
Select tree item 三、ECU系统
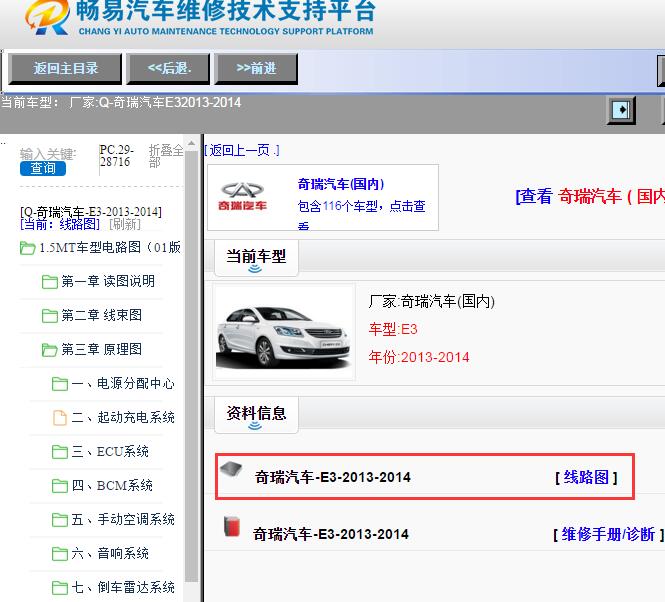[110, 451]
